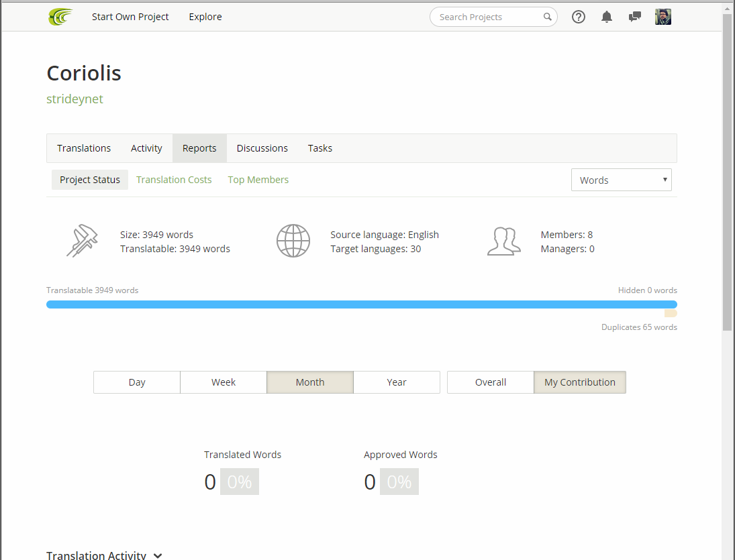Click Translated Words 0% badge
The width and height of the screenshot is (735, 560).
point(240,482)
